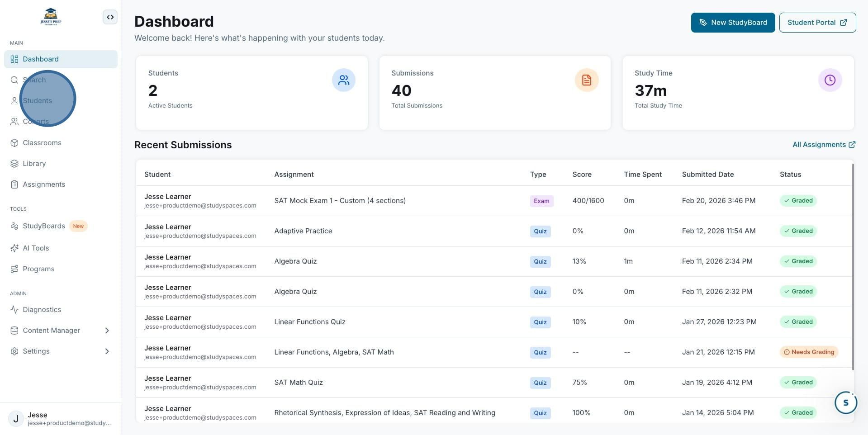Click the Needs Grading status badge
The height and width of the screenshot is (435, 868).
pos(809,352)
